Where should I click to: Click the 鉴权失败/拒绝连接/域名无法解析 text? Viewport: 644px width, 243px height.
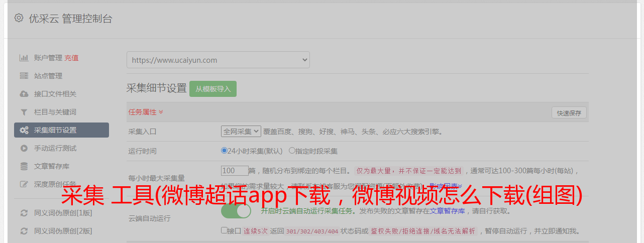click(423, 231)
